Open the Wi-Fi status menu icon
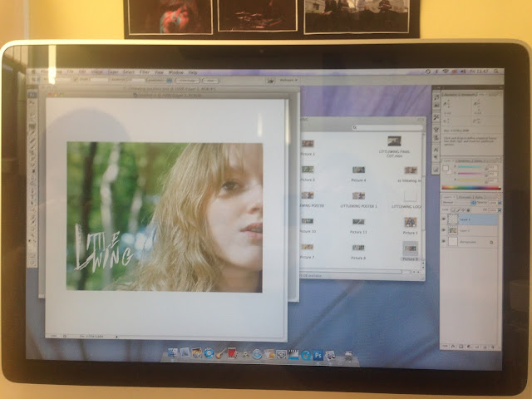 [446, 71]
